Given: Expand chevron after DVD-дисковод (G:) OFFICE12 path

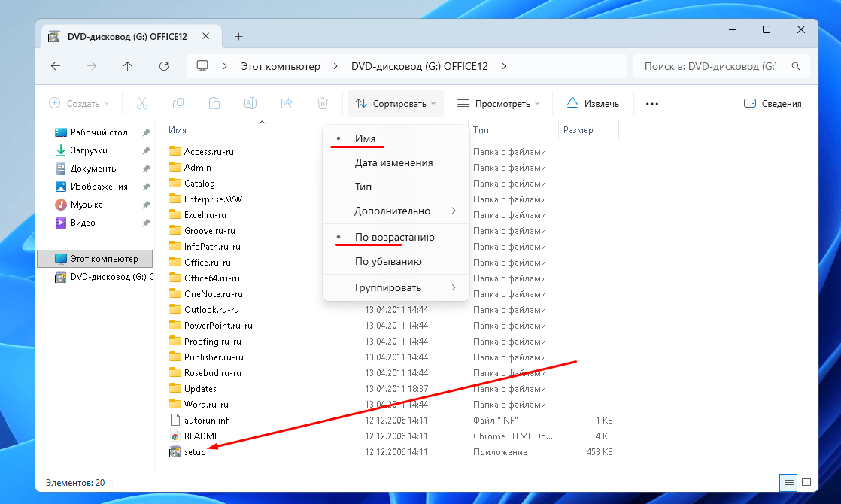Looking at the screenshot, I should point(504,66).
